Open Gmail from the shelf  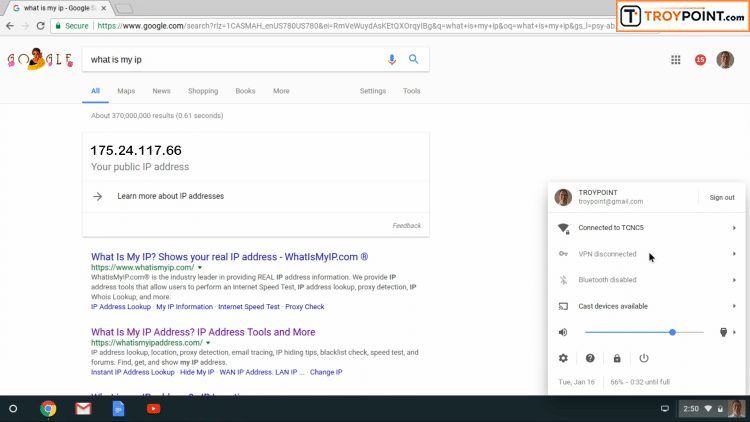pyautogui.click(x=83, y=409)
